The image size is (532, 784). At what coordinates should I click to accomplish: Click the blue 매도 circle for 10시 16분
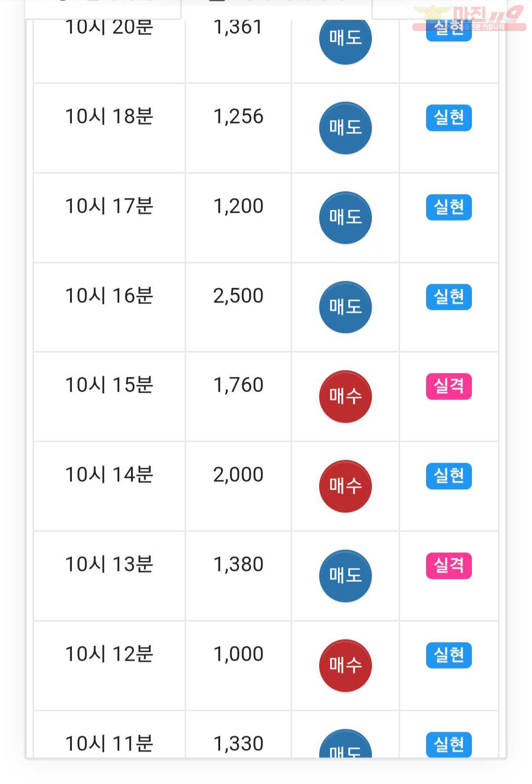click(345, 307)
